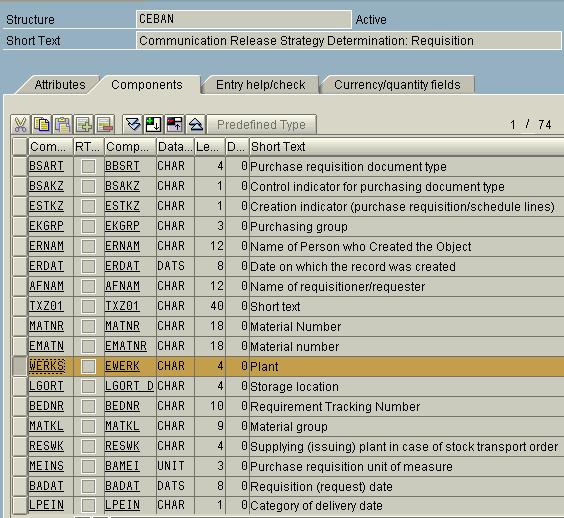Click the Predefined Type button

[x=261, y=124]
